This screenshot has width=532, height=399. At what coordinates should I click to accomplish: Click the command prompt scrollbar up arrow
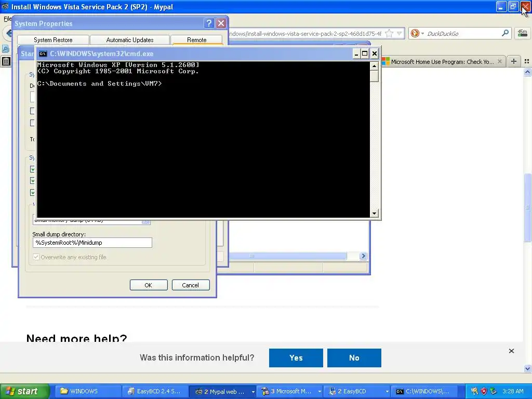point(374,66)
